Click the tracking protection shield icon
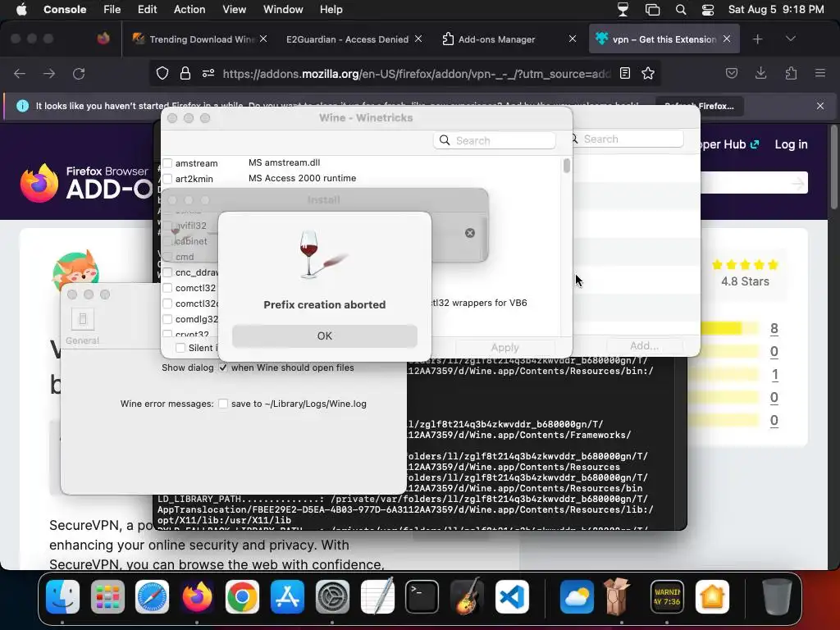This screenshot has width=840, height=630. 162,73
